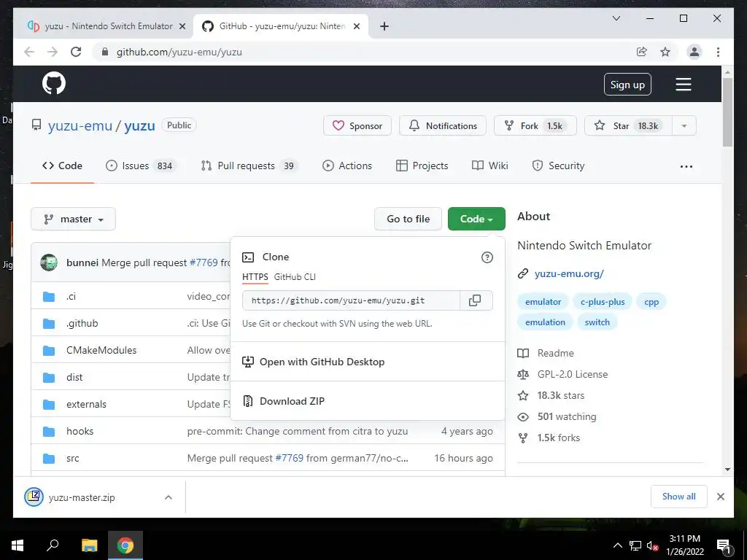Select the HTTPS clone tab
The width and height of the screenshot is (747, 560).
click(x=255, y=277)
